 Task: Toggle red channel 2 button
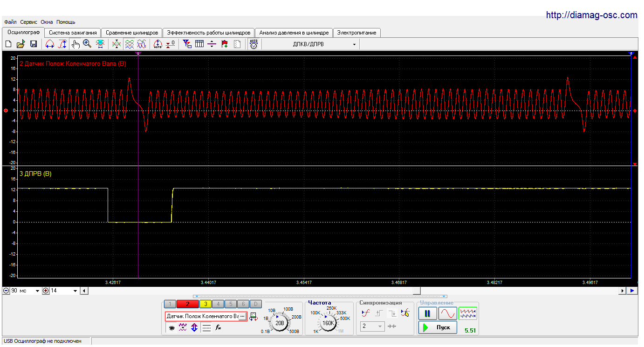click(187, 304)
